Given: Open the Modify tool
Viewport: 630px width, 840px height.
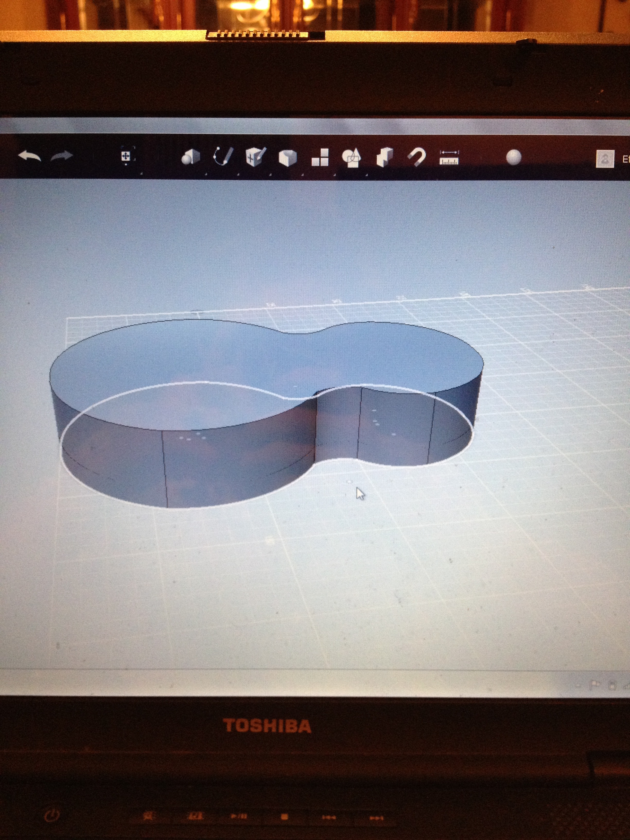Looking at the screenshot, I should pyautogui.click(x=287, y=157).
